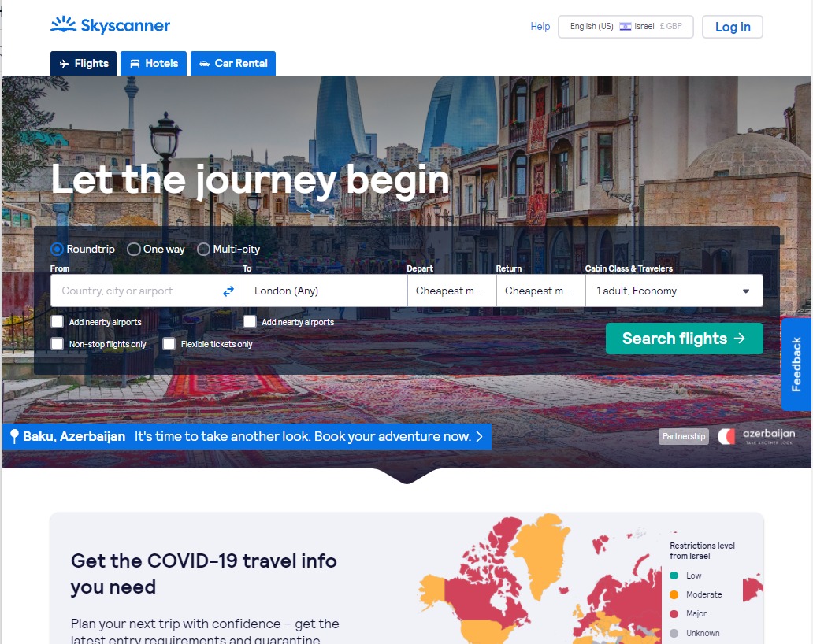Open language, country and currency selector
The width and height of the screenshot is (813, 644).
point(626,27)
